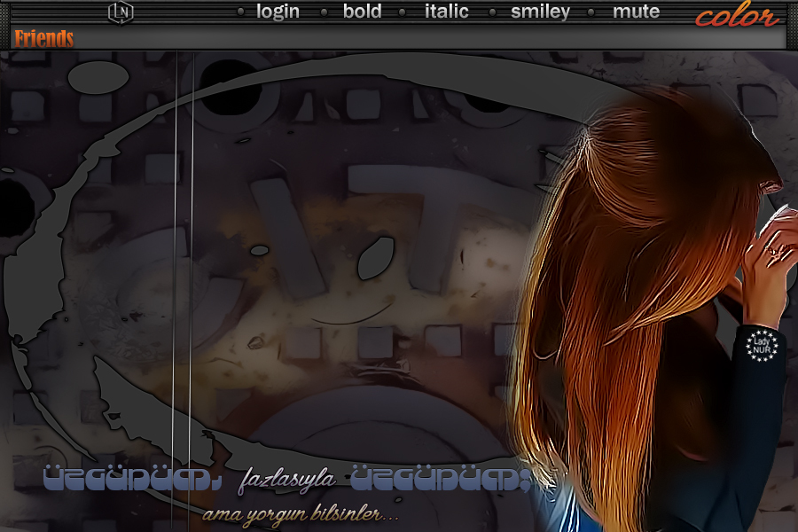Click the round bullet before bold
The height and width of the screenshot is (532, 798).
325,12
